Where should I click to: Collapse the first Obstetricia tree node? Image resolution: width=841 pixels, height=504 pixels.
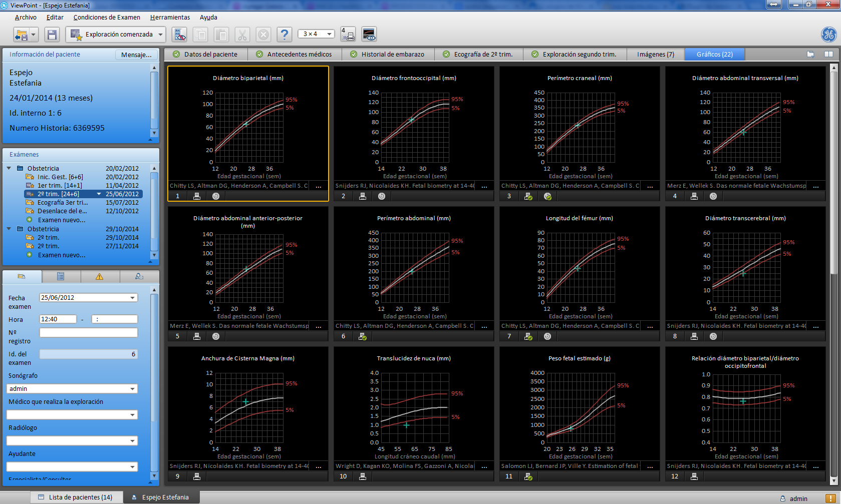[x=9, y=168]
